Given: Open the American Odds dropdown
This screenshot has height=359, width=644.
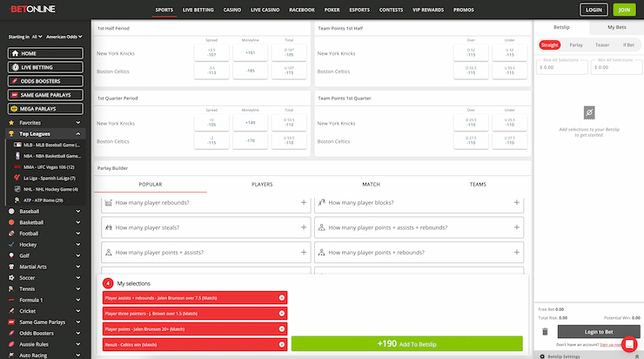Looking at the screenshot, I should (64, 37).
